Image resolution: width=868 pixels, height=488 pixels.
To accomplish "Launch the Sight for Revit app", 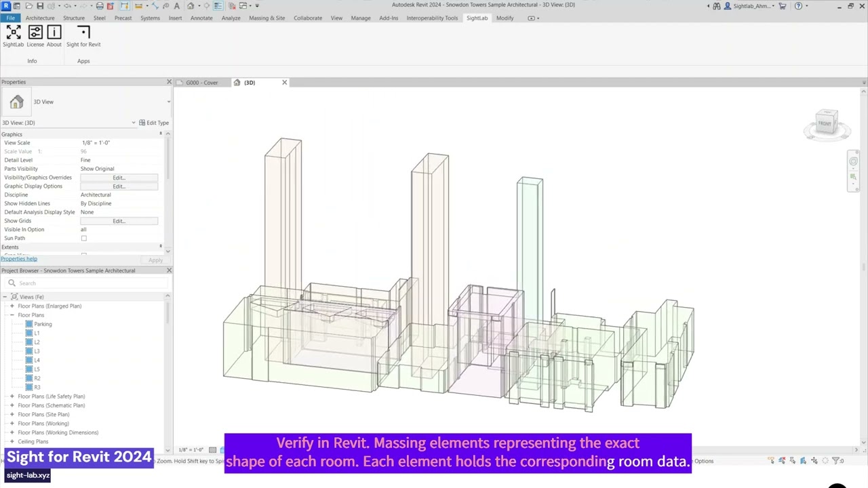I will click(x=83, y=36).
